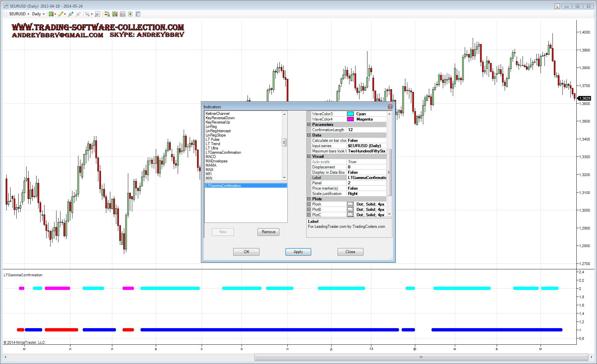Select LT Trend in the indicator list
This screenshot has width=597, height=364.
pyautogui.click(x=213, y=144)
